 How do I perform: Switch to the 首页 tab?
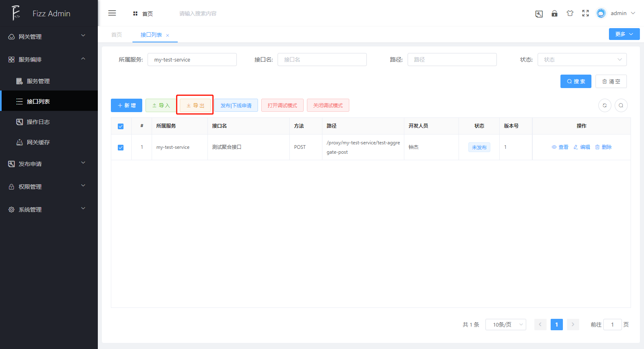pyautogui.click(x=117, y=35)
